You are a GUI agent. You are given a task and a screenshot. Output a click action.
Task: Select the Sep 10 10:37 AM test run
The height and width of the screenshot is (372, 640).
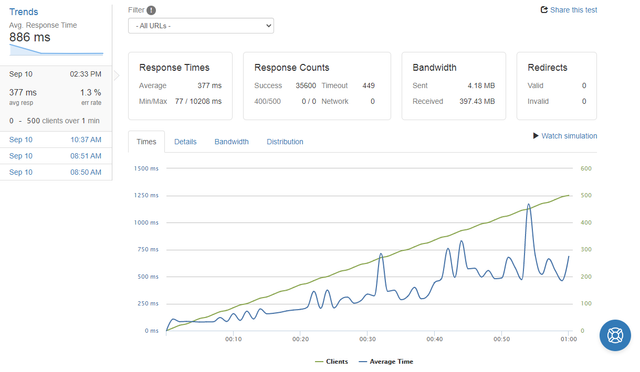pyautogui.click(x=56, y=140)
